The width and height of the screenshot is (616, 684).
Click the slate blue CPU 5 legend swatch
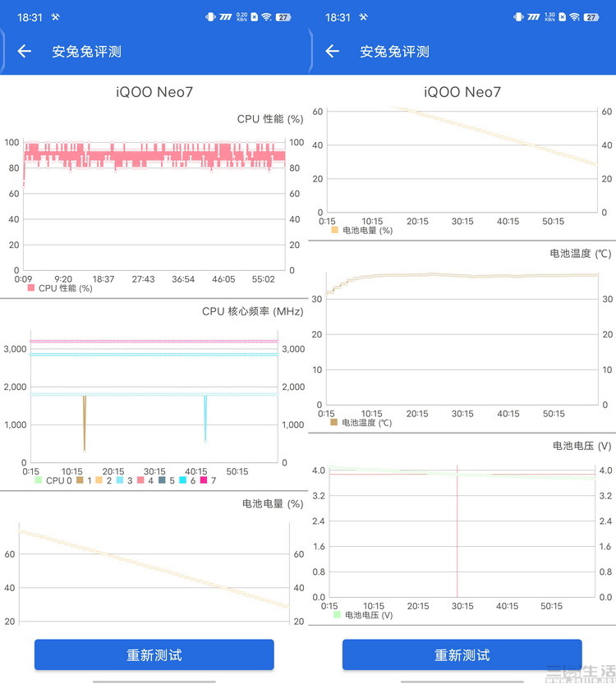point(162,480)
